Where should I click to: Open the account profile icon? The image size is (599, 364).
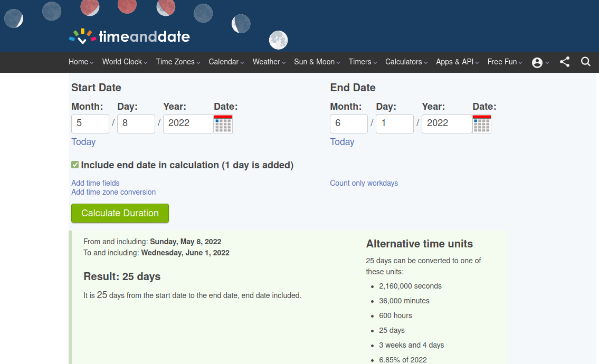[537, 63]
